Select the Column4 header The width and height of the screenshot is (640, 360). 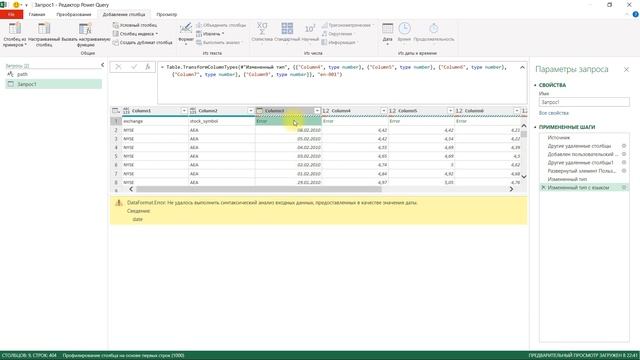coord(355,111)
